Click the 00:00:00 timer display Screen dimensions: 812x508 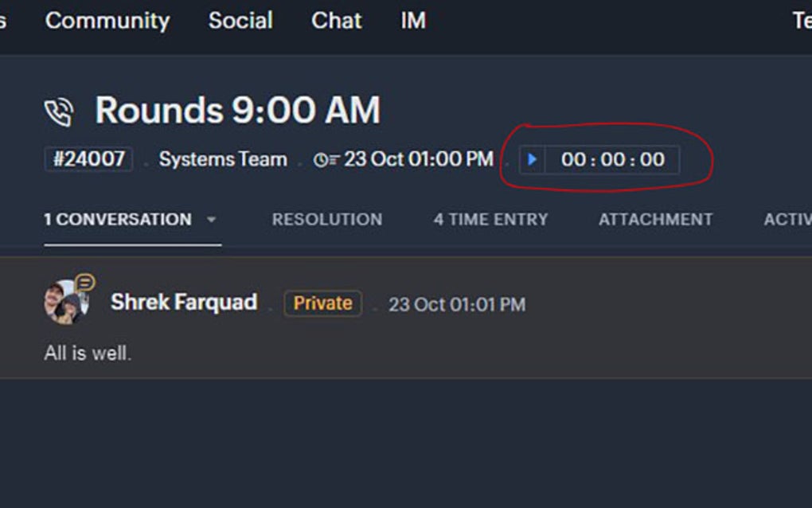click(612, 159)
